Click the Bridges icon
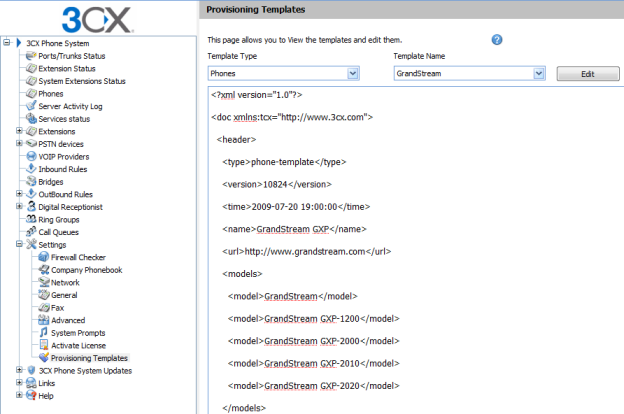The width and height of the screenshot is (624, 414). [31, 182]
